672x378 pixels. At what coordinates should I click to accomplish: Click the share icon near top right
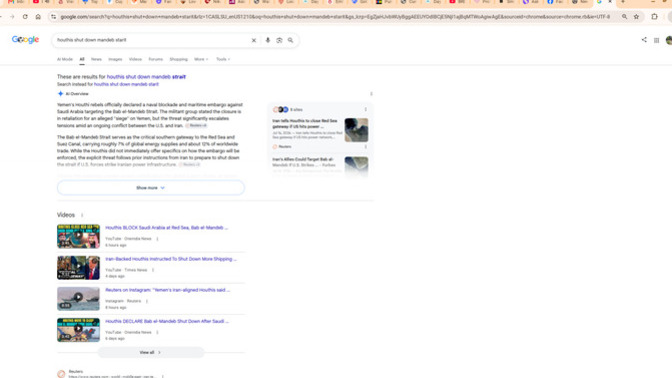[x=644, y=40]
